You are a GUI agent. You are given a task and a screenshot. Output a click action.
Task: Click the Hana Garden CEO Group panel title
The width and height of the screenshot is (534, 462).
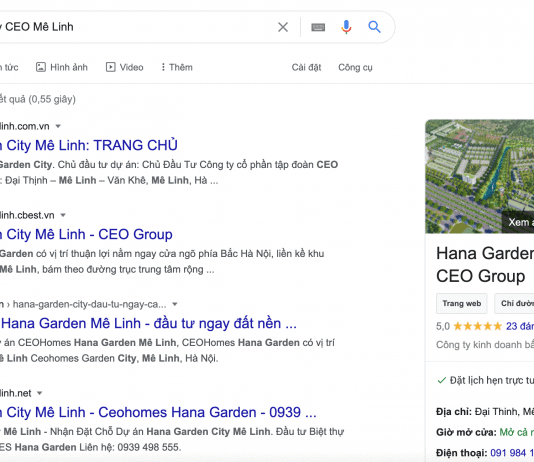point(485,265)
